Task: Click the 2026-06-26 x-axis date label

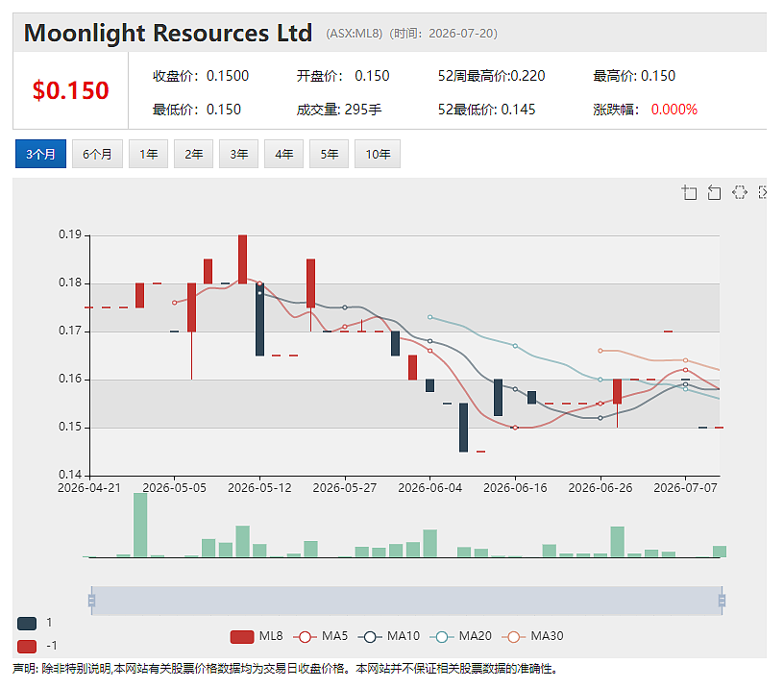Action: point(600,488)
